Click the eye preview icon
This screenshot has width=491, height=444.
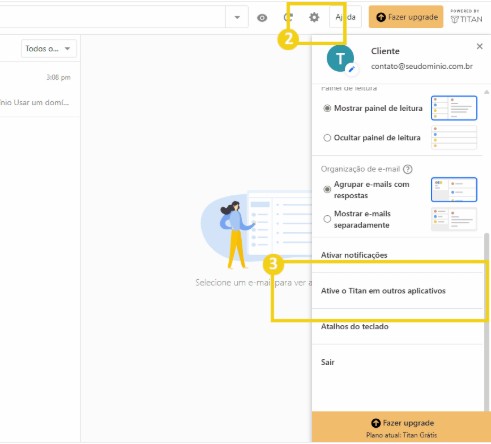coord(262,18)
